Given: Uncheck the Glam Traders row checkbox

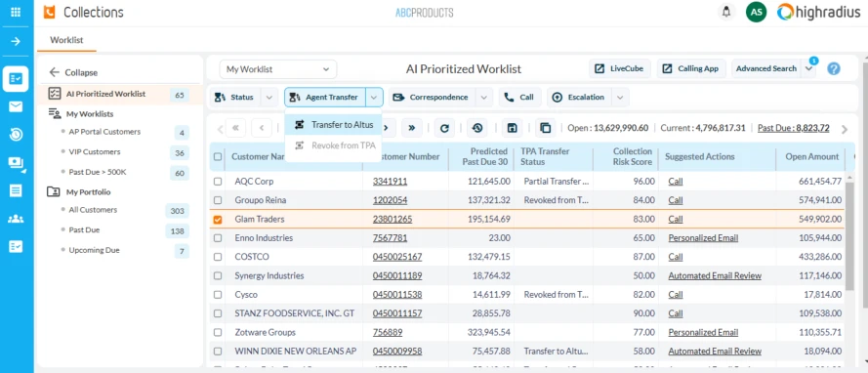Looking at the screenshot, I should (218, 219).
